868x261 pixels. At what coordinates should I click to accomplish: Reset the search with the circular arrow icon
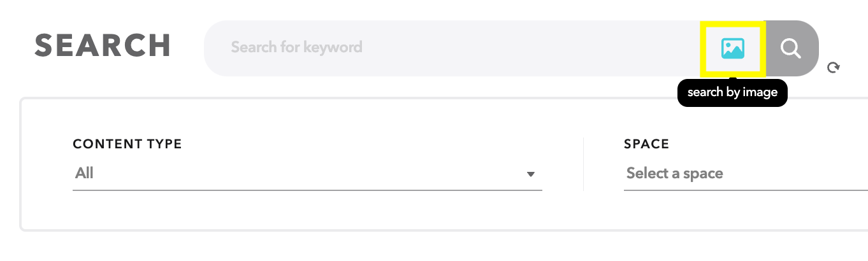(832, 67)
